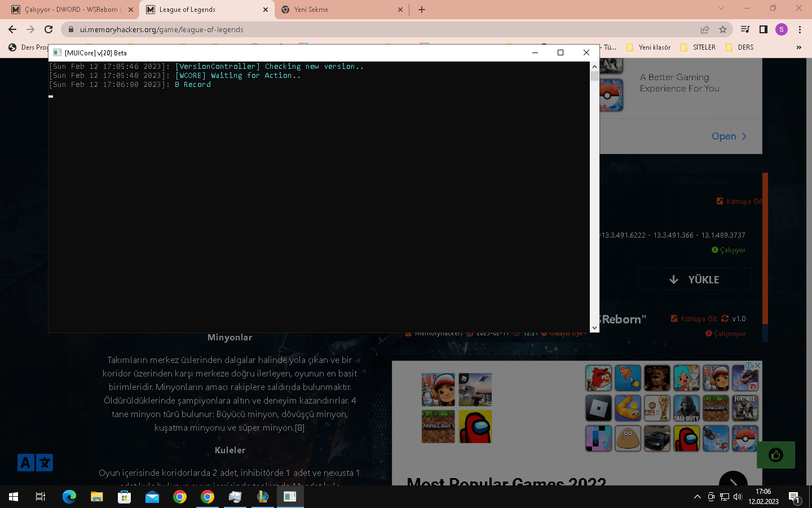The height and width of the screenshot is (508, 812).
Task: Click the Pou game thumbnail
Action: point(628,438)
